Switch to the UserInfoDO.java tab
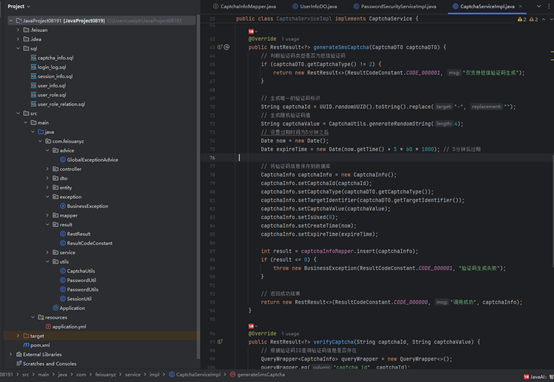The image size is (554, 382). click(x=314, y=6)
